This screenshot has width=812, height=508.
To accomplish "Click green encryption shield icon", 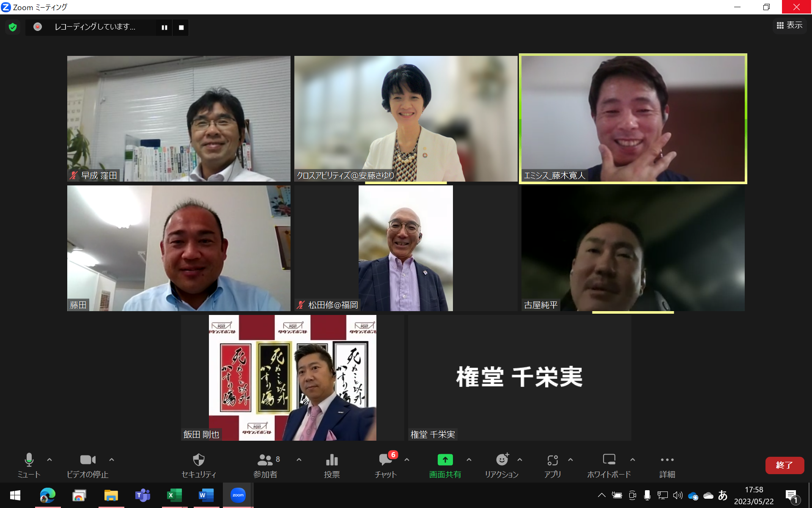I will pyautogui.click(x=13, y=27).
